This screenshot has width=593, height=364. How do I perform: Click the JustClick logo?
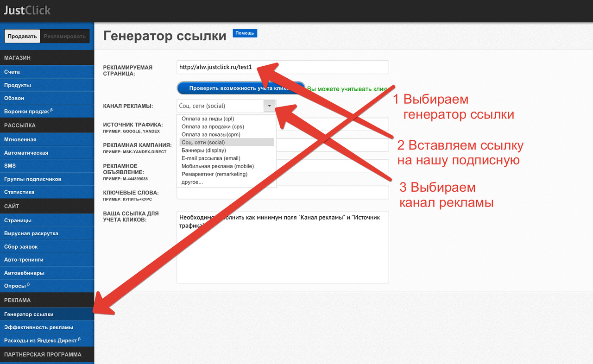27,10
